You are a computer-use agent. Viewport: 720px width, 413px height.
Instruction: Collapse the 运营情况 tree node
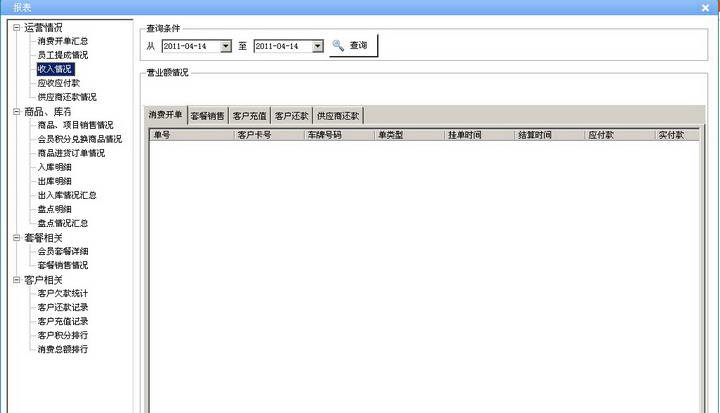tap(16, 28)
